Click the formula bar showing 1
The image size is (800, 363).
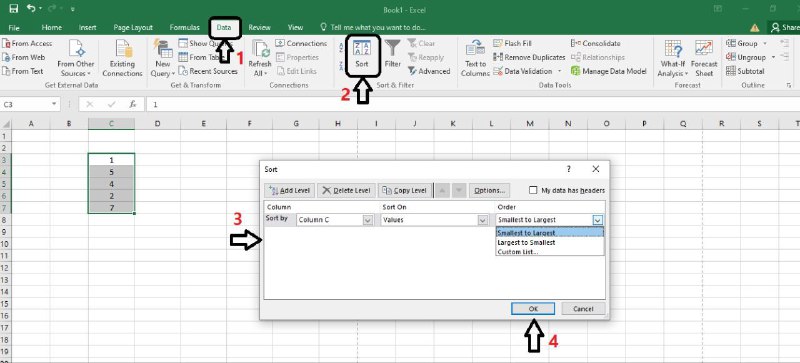coord(472,104)
